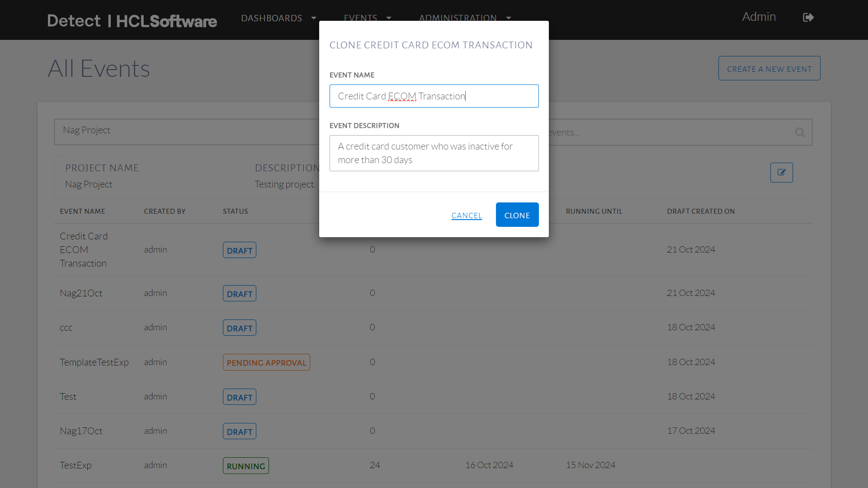
Task: Open the Nag21Oct event row
Action: 81,293
